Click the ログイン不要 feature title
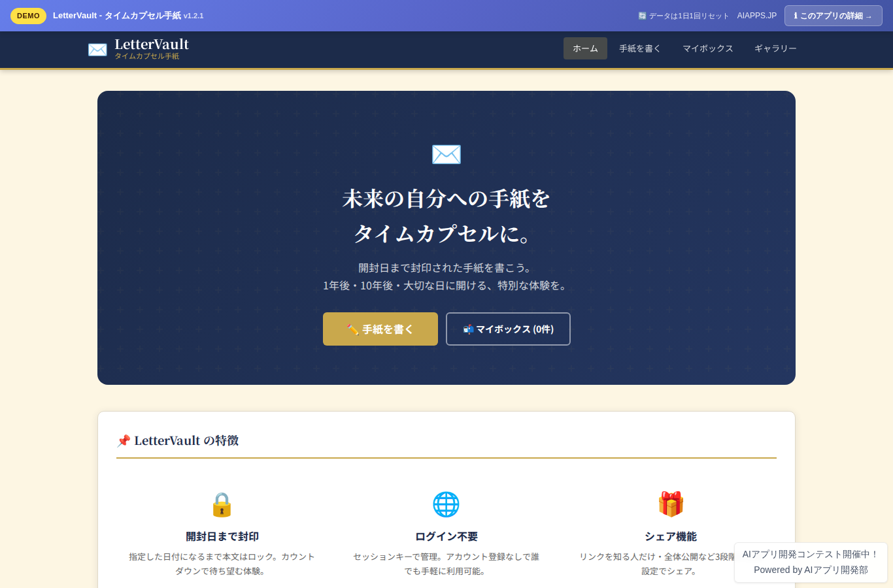Image resolution: width=893 pixels, height=588 pixels. 446,536
